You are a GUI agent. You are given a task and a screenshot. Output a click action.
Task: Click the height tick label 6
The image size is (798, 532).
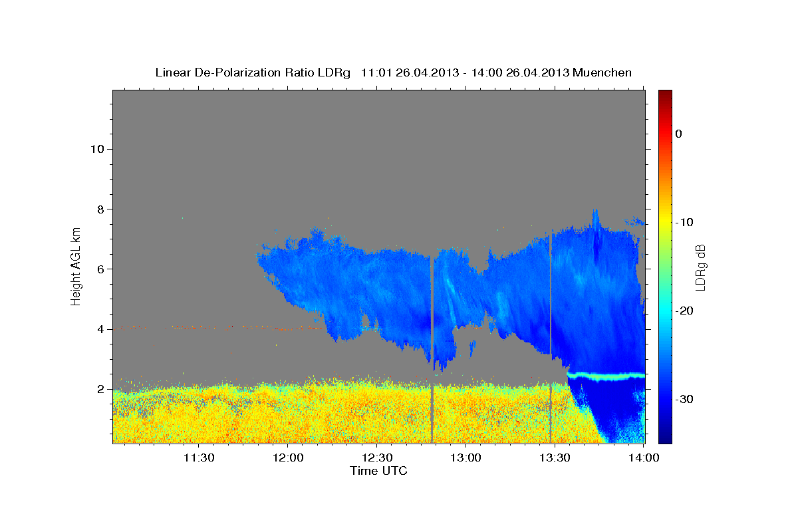tap(101, 269)
